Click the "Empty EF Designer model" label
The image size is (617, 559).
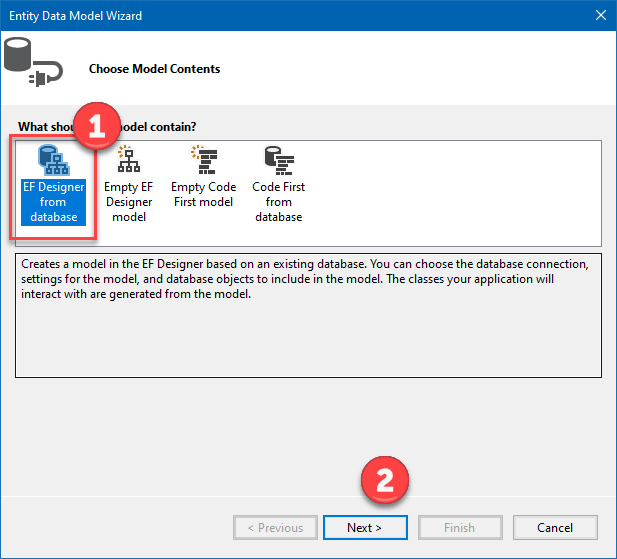click(129, 202)
